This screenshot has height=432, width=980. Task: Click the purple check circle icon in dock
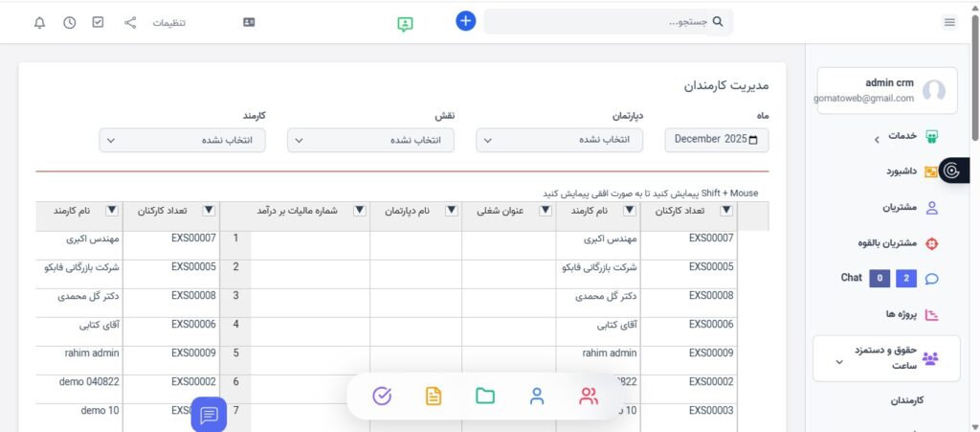click(382, 396)
